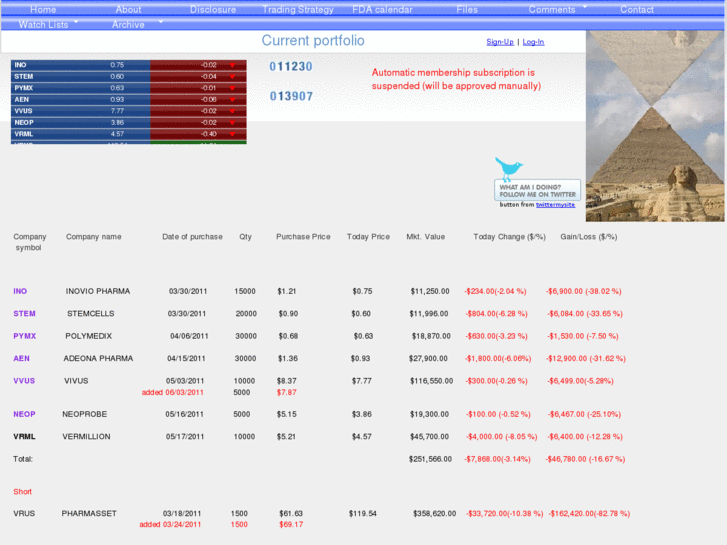Image resolution: width=727 pixels, height=545 pixels.
Task: Open the VRML symbol link
Action: [24, 436]
